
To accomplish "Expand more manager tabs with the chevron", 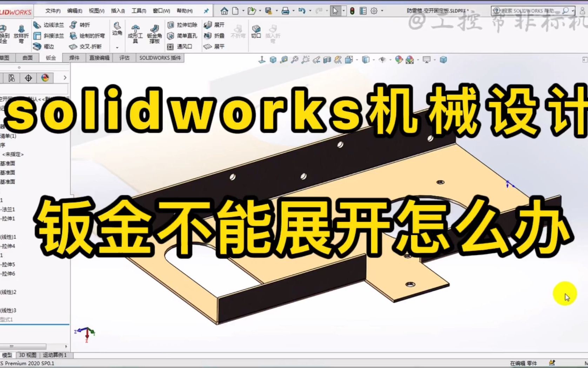I will (x=65, y=78).
